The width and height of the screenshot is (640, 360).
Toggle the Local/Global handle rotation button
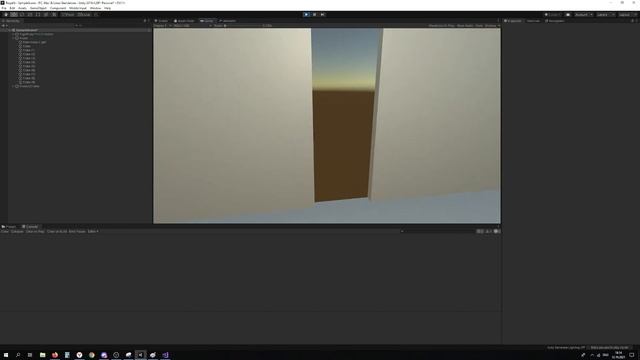pos(84,15)
